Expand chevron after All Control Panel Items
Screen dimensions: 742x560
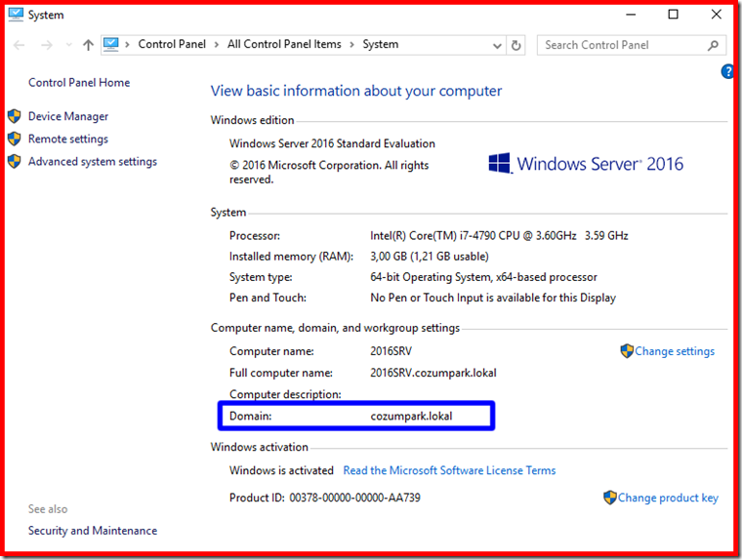[x=352, y=45]
